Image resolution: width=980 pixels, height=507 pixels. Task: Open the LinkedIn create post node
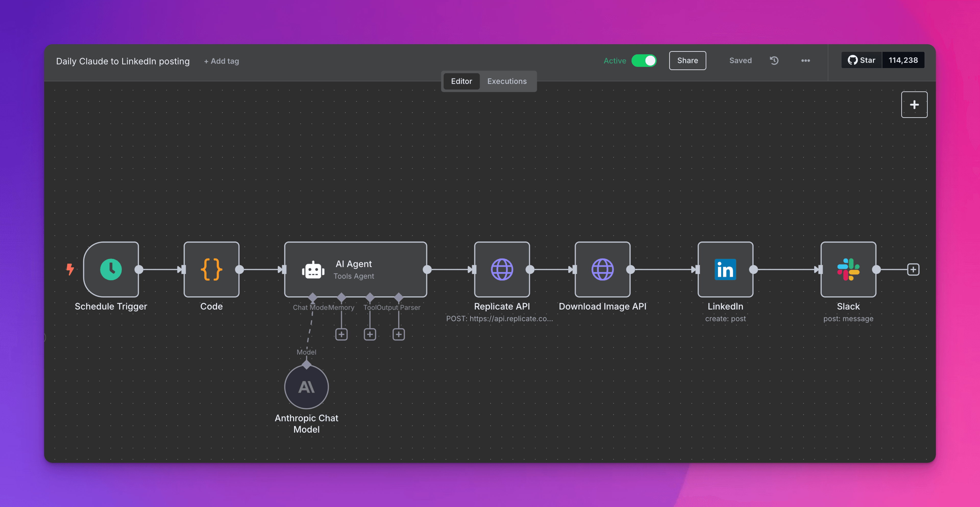[725, 269]
